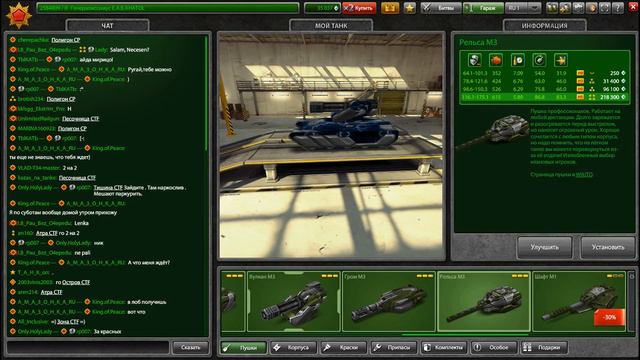Screen dimensions: 640x360
Task: Click the penetration stat icon
Action: click(561, 60)
